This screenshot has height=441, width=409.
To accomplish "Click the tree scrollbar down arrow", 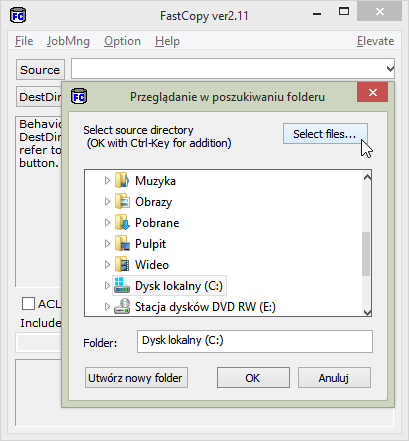I will (x=367, y=312).
